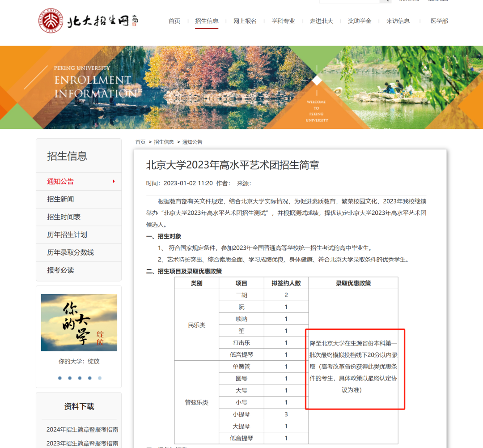483x448 pixels.
Task: Click the article title 北京大学2023年高水平艺术团招生简章
Action: 233,165
